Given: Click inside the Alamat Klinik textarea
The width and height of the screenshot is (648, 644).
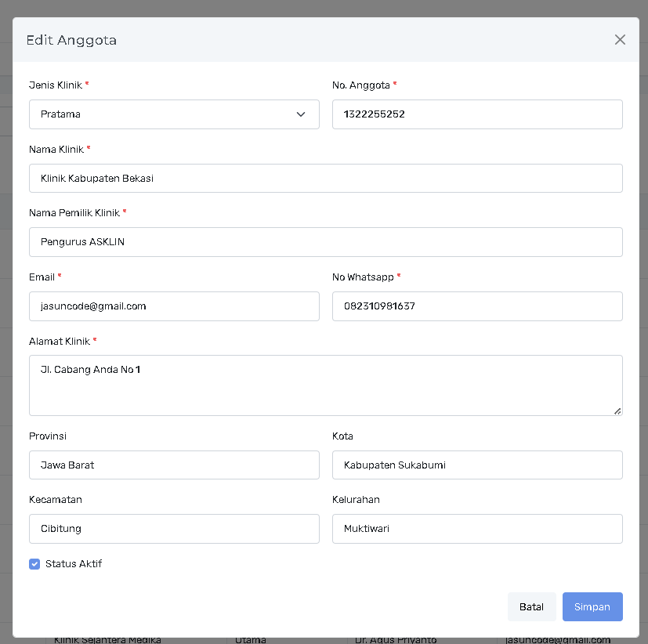Looking at the screenshot, I should point(325,385).
